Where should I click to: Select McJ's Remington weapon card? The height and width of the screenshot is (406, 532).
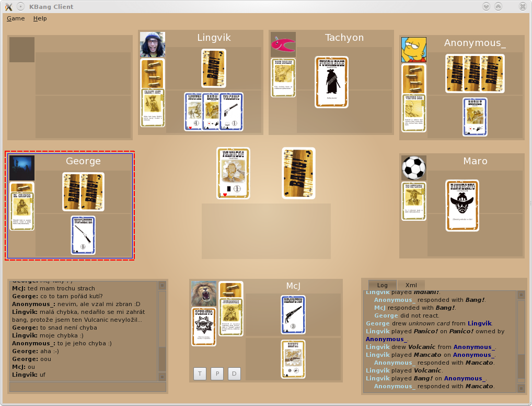coord(293,314)
